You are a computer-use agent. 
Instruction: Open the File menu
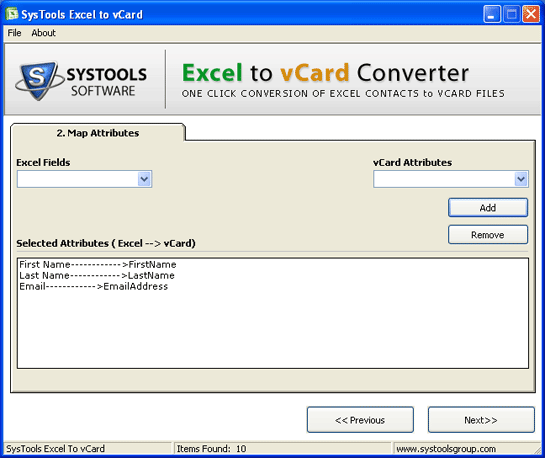(x=14, y=33)
